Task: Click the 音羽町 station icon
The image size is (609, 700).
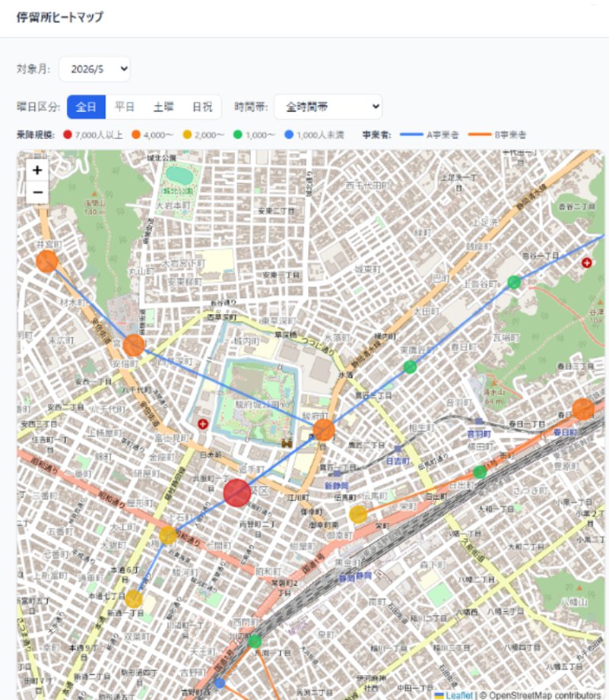Action: 479,421
